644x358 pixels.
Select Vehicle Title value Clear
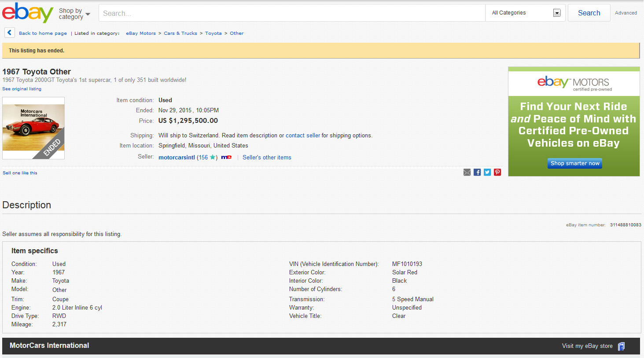point(399,316)
